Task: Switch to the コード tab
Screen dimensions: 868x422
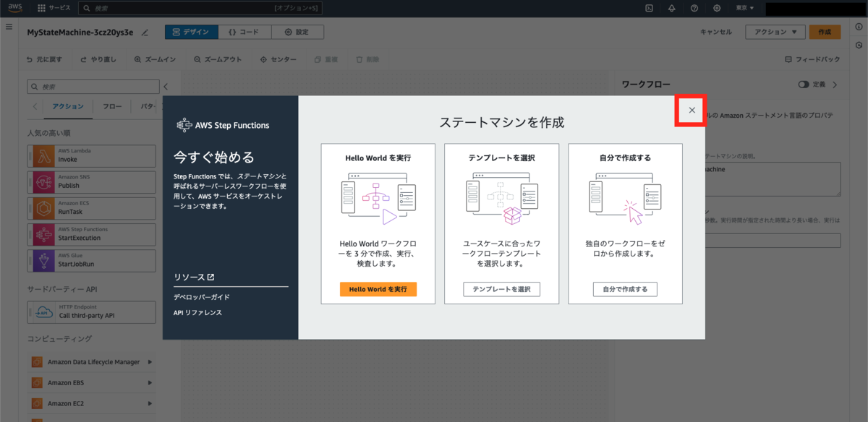Action: point(244,32)
